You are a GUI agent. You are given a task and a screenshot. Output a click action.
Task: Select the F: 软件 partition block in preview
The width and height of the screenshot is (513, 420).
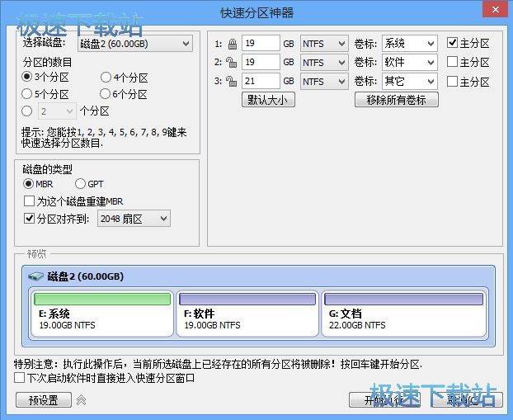[247, 314]
